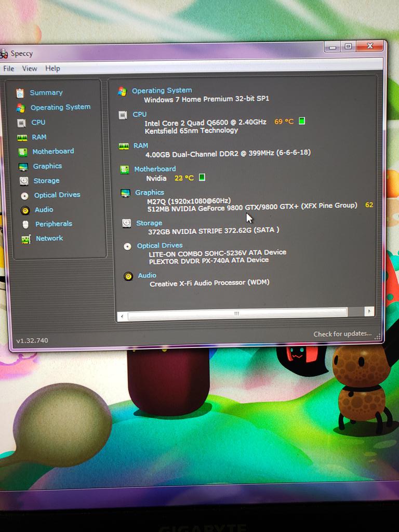Open the Help menu
This screenshot has height=532, width=399.
click(x=52, y=69)
